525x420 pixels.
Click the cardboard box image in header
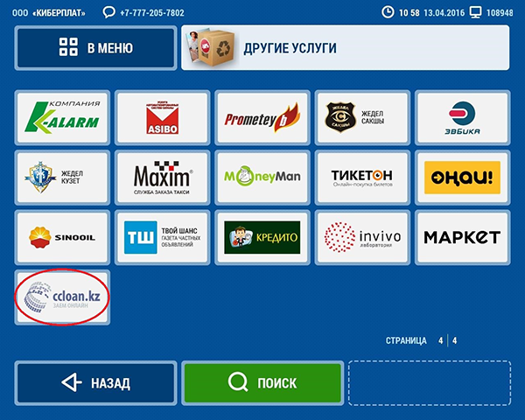pyautogui.click(x=211, y=48)
